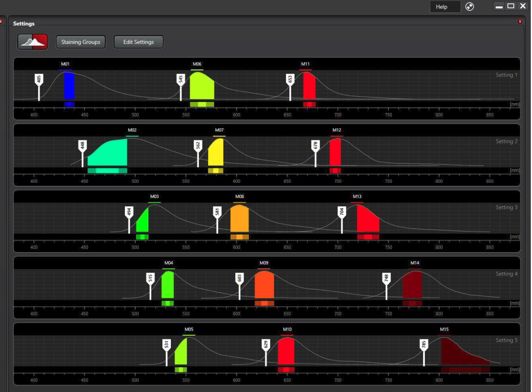The image size is (532, 392).
Task: Click Edit Settings button
Action: 138,42
